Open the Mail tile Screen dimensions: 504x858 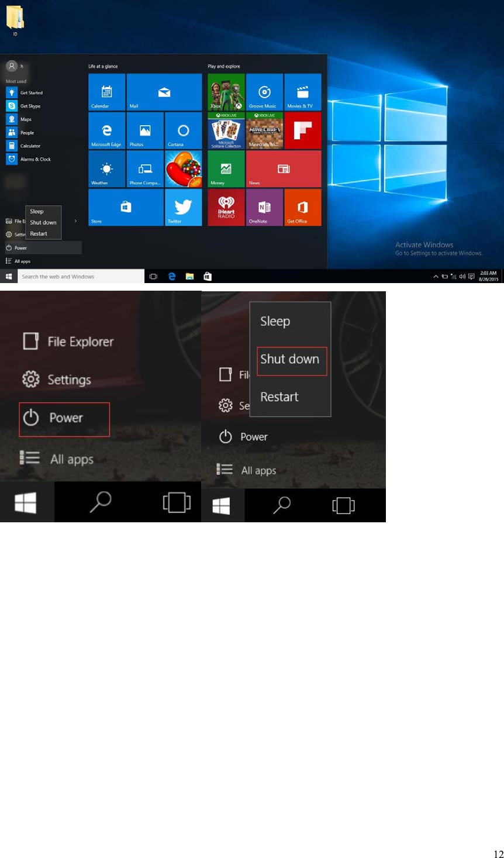(x=164, y=92)
